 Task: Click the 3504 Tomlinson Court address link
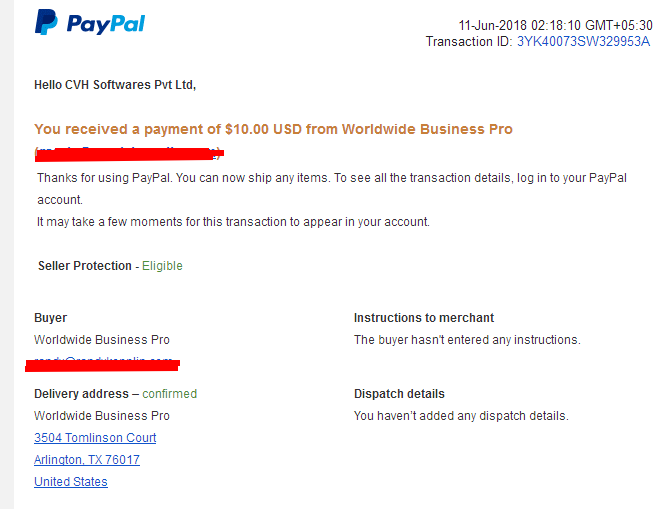(x=95, y=438)
